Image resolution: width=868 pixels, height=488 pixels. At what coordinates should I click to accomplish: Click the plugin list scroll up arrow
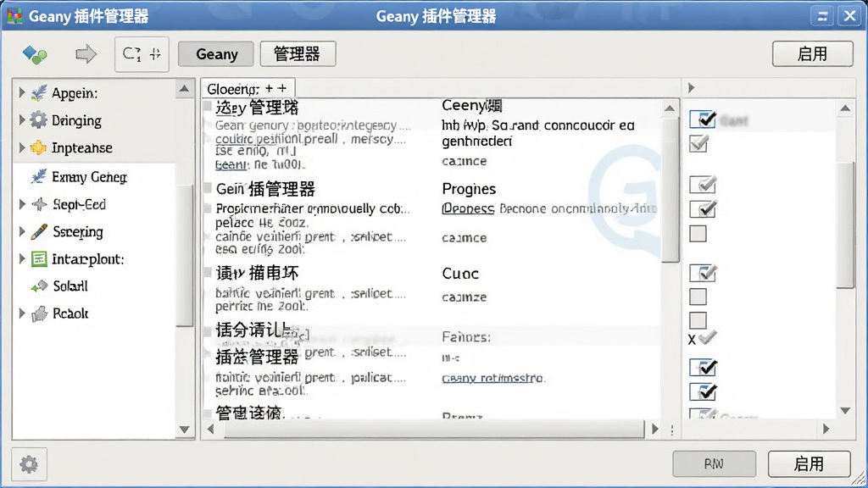670,108
